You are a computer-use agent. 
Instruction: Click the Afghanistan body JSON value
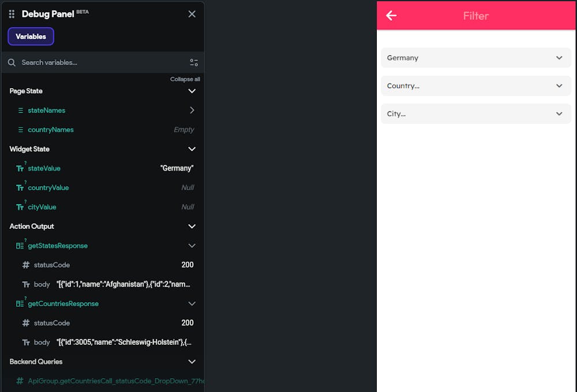[123, 284]
